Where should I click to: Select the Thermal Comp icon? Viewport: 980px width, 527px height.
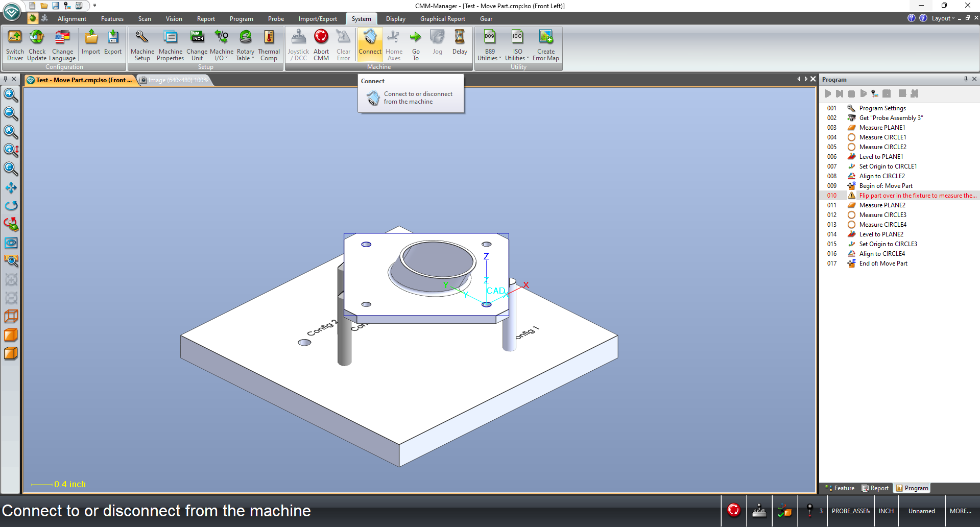click(269, 45)
